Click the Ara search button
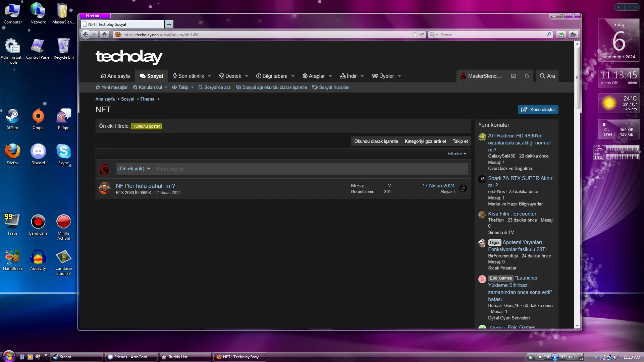 tap(547, 76)
